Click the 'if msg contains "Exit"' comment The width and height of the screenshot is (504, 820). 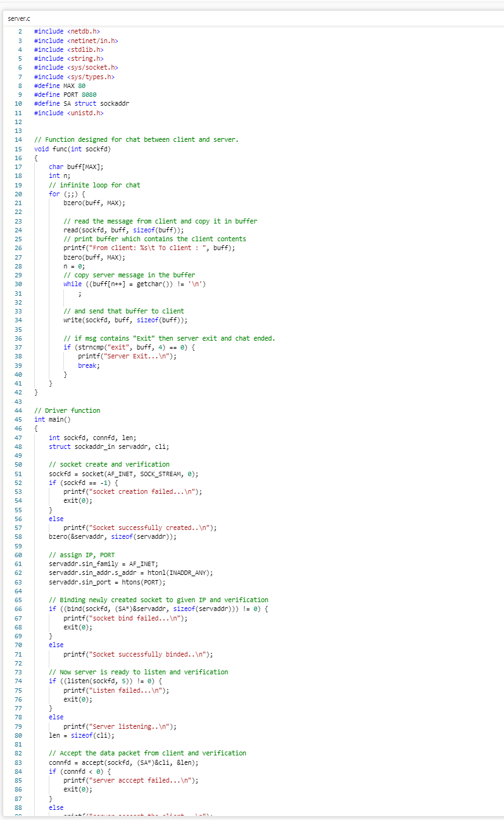pos(169,338)
